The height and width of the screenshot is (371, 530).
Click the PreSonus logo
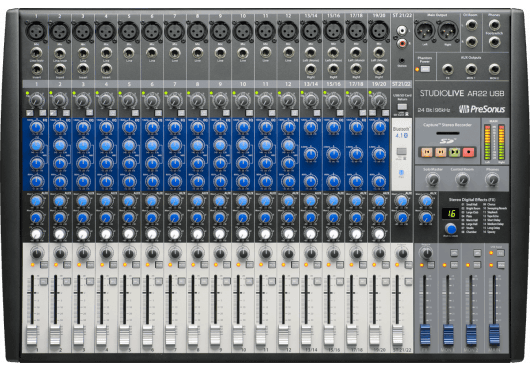(x=482, y=109)
